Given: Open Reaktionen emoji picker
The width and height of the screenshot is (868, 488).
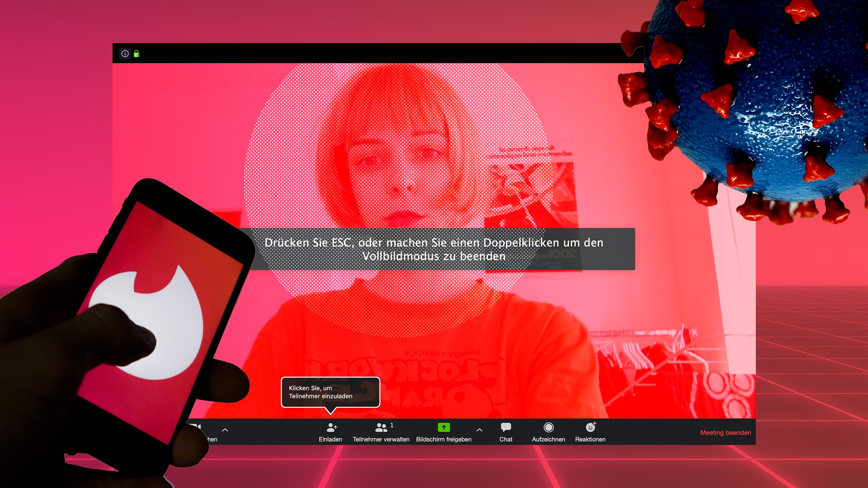Looking at the screenshot, I should tap(590, 432).
